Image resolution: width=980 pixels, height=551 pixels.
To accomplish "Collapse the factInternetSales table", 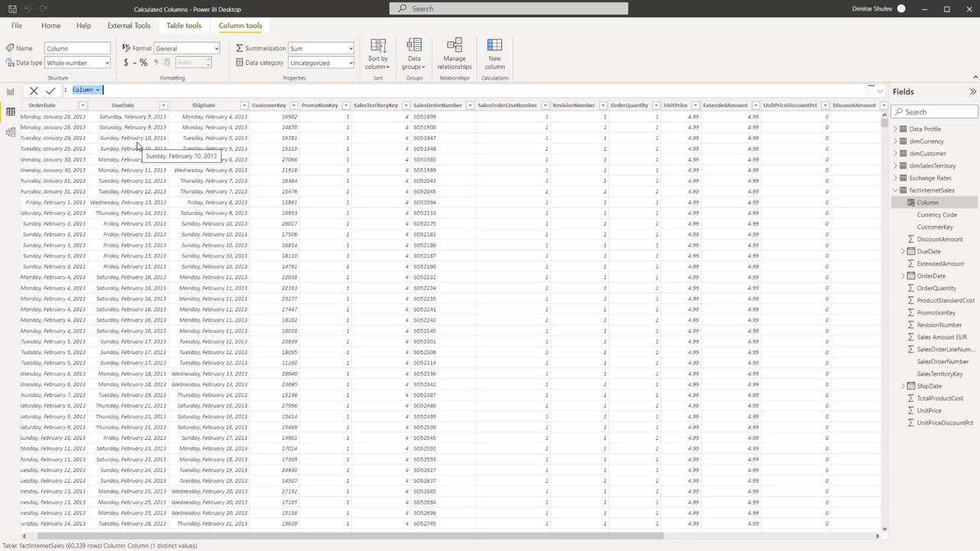I will (896, 191).
